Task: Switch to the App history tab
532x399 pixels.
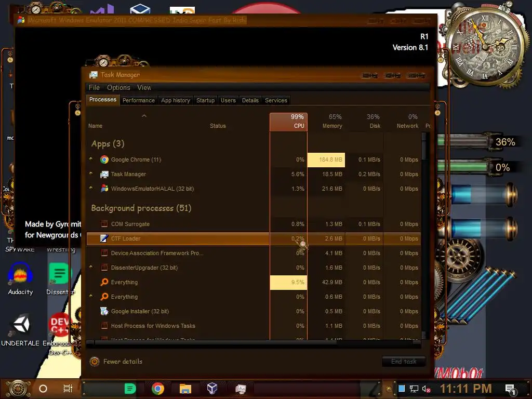Action: tap(176, 100)
